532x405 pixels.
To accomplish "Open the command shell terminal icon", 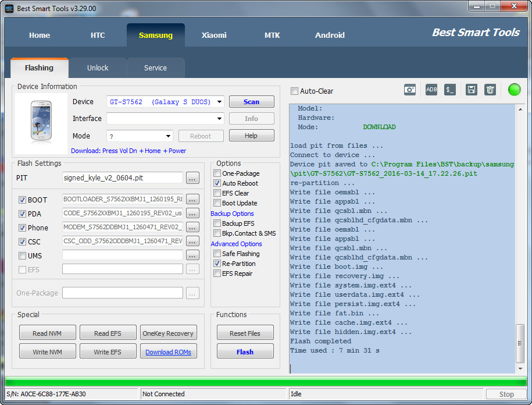I will tap(450, 90).
